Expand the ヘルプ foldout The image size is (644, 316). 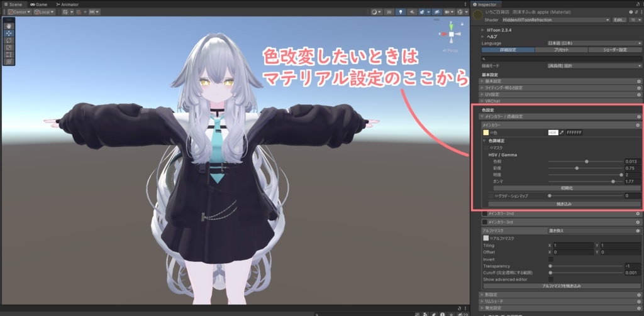[x=483, y=36]
